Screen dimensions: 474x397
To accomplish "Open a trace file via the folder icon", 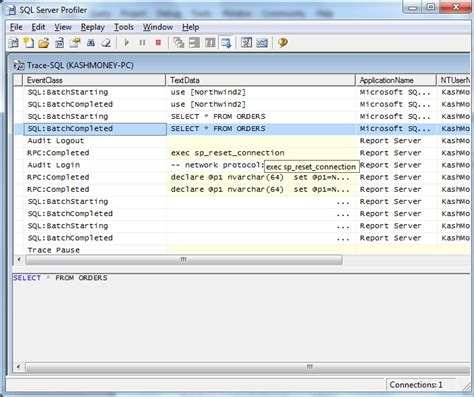I will (x=44, y=43).
